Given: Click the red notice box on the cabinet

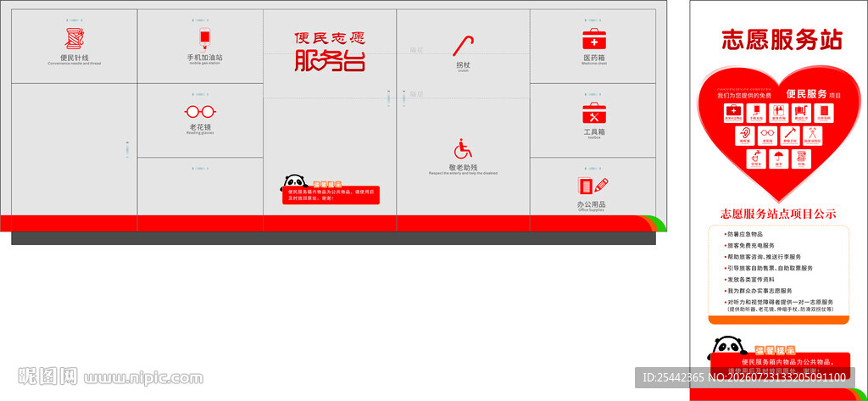Looking at the screenshot, I should point(331,195).
